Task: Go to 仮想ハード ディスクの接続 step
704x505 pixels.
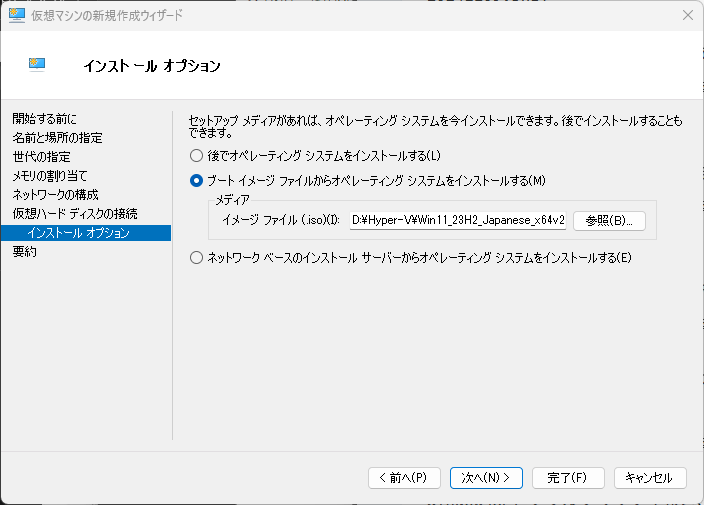Action: click(75, 213)
